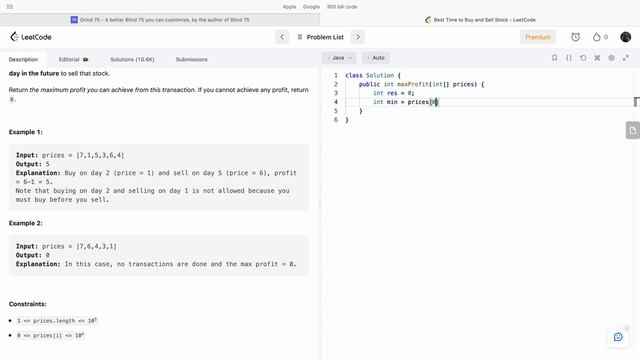Open the Apple bookmark
This screenshot has height=360, width=640.
[289, 7]
